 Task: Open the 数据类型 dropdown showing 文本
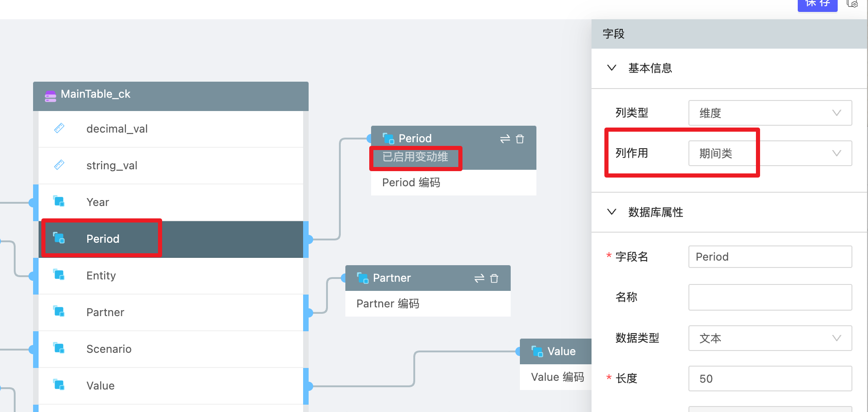tap(770, 338)
